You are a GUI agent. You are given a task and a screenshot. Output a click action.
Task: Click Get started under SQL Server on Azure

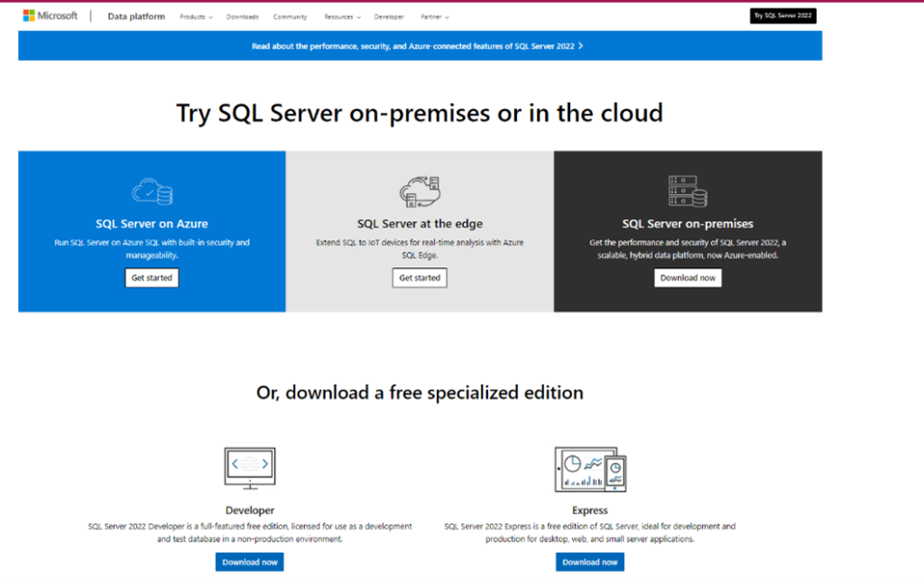[x=152, y=278]
